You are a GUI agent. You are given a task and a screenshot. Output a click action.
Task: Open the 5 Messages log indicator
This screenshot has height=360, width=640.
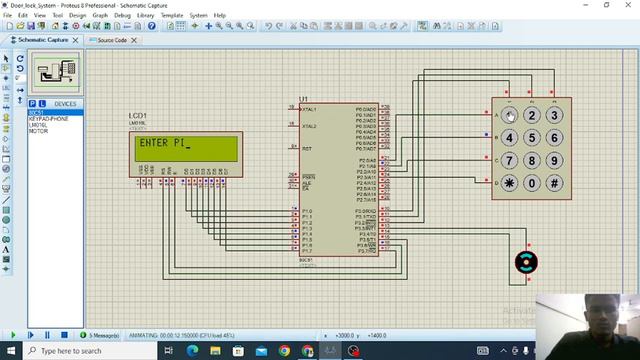pos(100,335)
